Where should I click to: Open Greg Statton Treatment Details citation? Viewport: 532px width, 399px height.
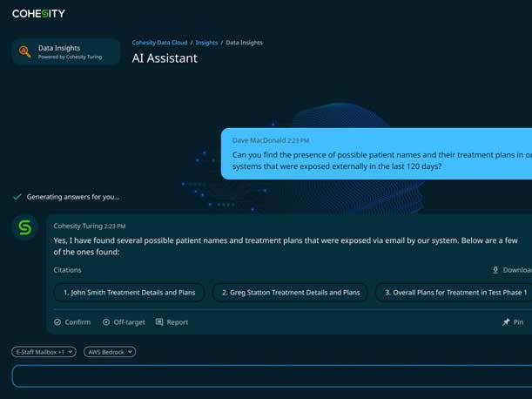291,293
